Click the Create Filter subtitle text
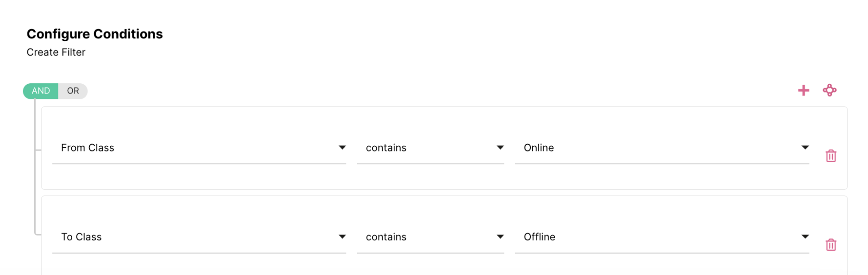Screen dimensions: 868x275 (x=56, y=52)
